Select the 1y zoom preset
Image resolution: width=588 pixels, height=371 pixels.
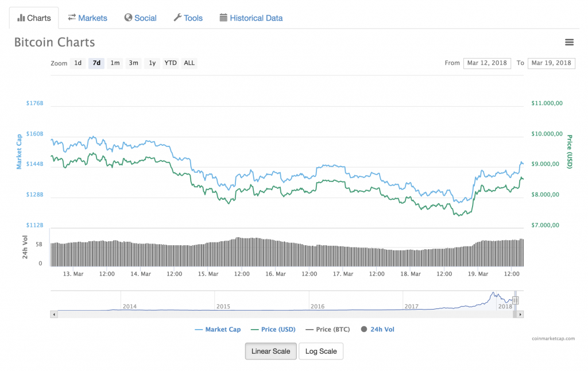click(152, 63)
